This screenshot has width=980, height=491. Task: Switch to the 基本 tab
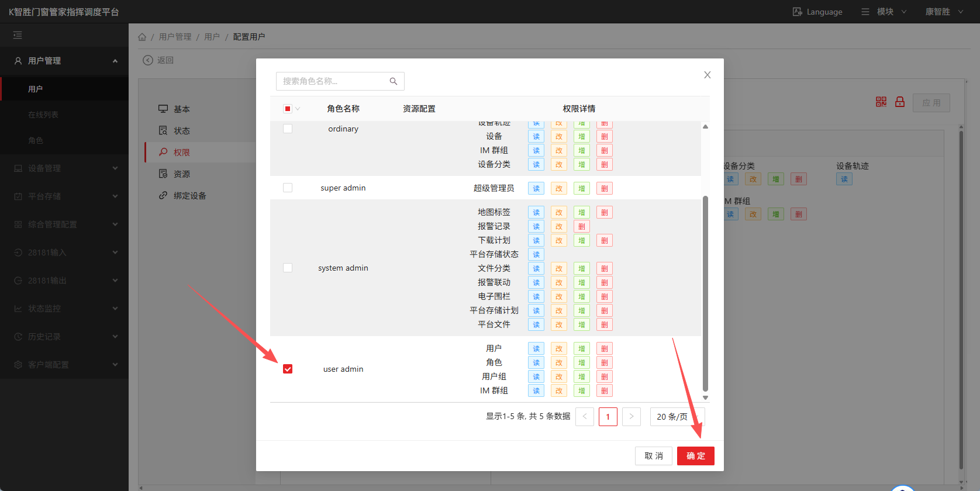[181, 109]
